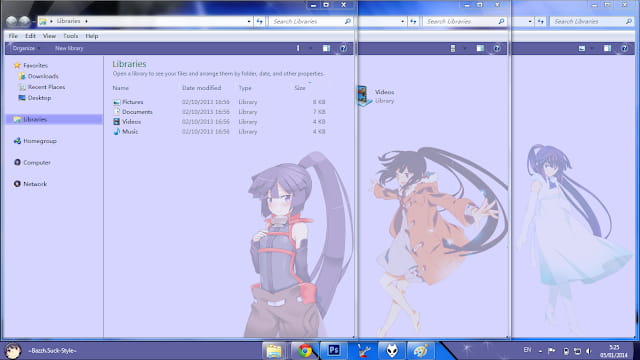Open the Action Center flag icon

[552, 351]
